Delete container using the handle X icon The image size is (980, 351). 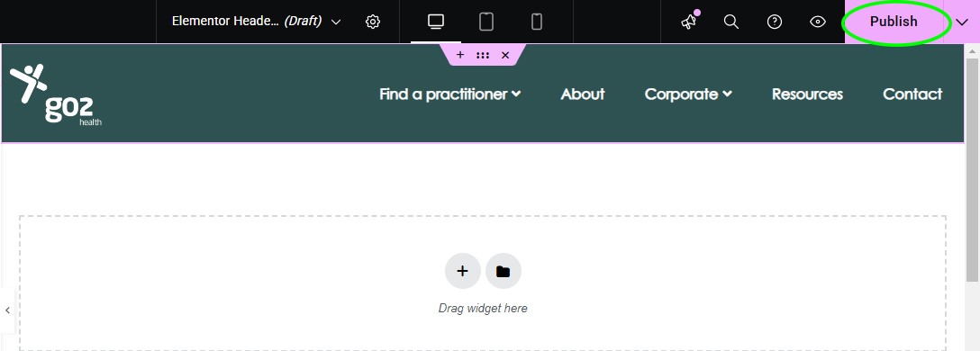[505, 55]
